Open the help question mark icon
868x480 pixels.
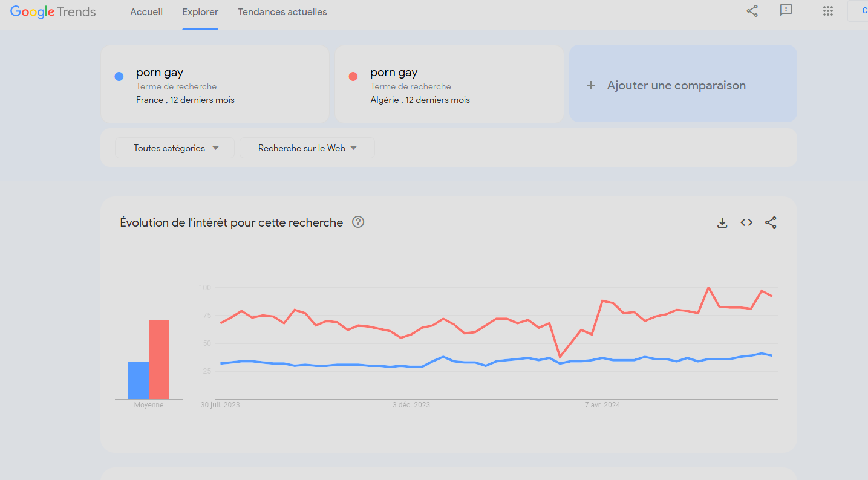[x=358, y=222]
